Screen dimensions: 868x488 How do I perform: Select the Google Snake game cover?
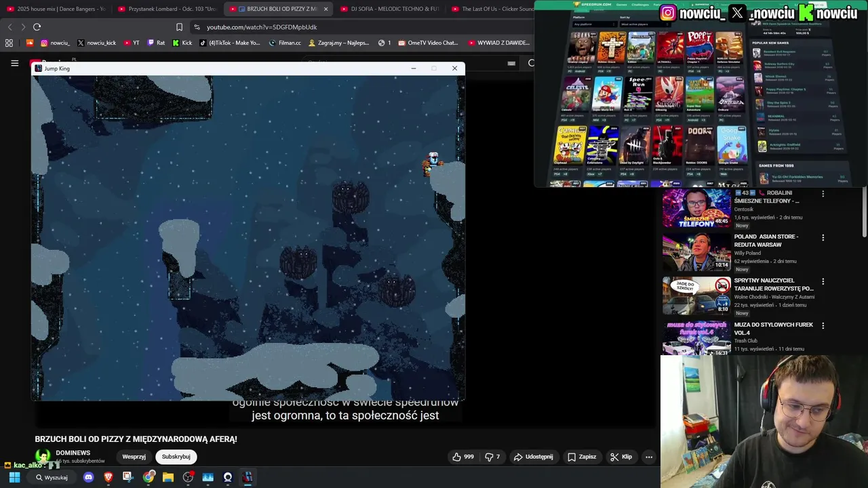click(731, 144)
